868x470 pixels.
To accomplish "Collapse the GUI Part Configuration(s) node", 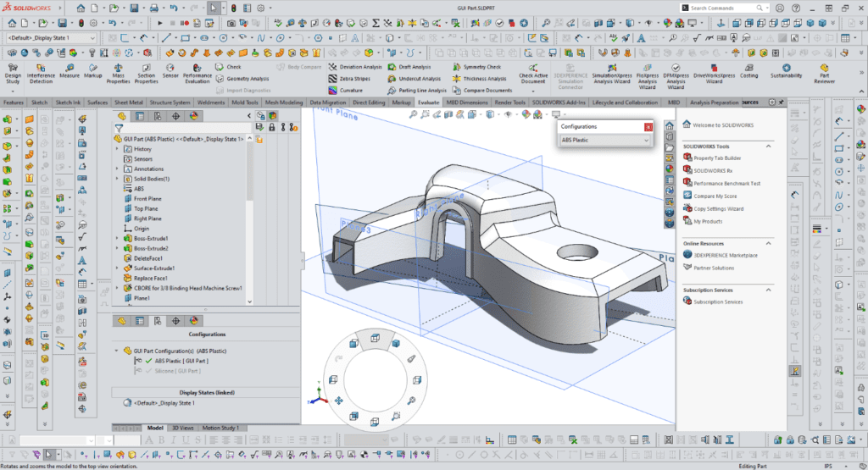I will [x=117, y=351].
